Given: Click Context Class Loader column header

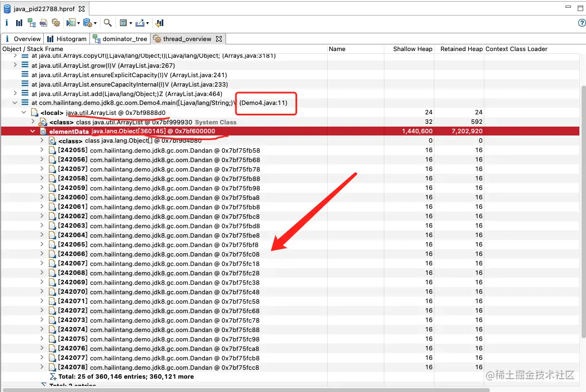Looking at the screenshot, I should point(532,49).
